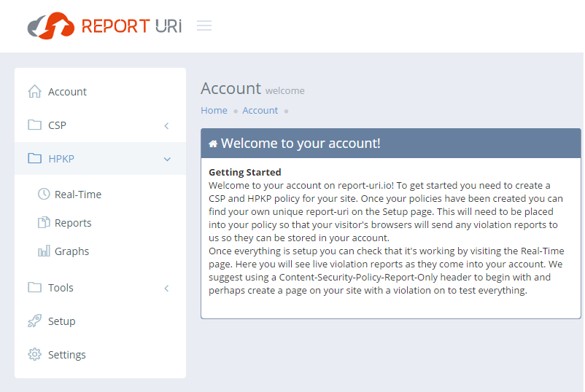Click the Settings gear icon
The image size is (585, 392).
pos(35,354)
